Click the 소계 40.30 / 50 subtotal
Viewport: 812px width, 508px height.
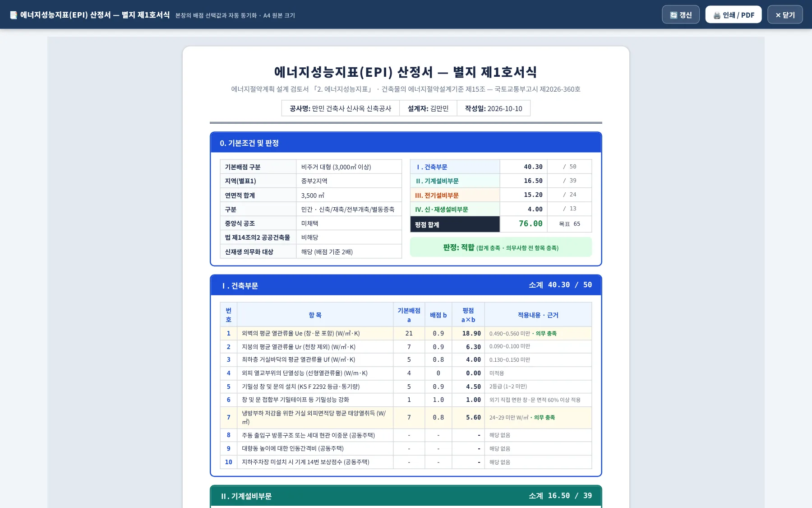coord(560,285)
